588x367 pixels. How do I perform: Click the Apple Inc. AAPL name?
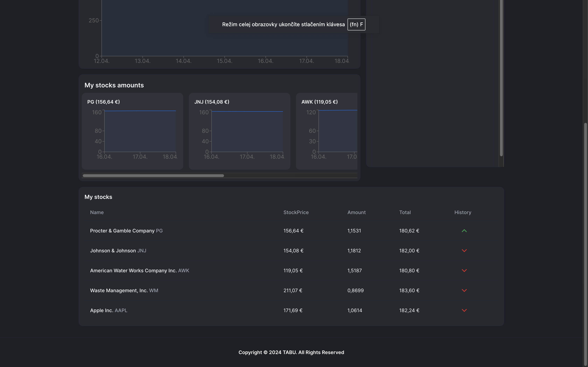pos(109,310)
